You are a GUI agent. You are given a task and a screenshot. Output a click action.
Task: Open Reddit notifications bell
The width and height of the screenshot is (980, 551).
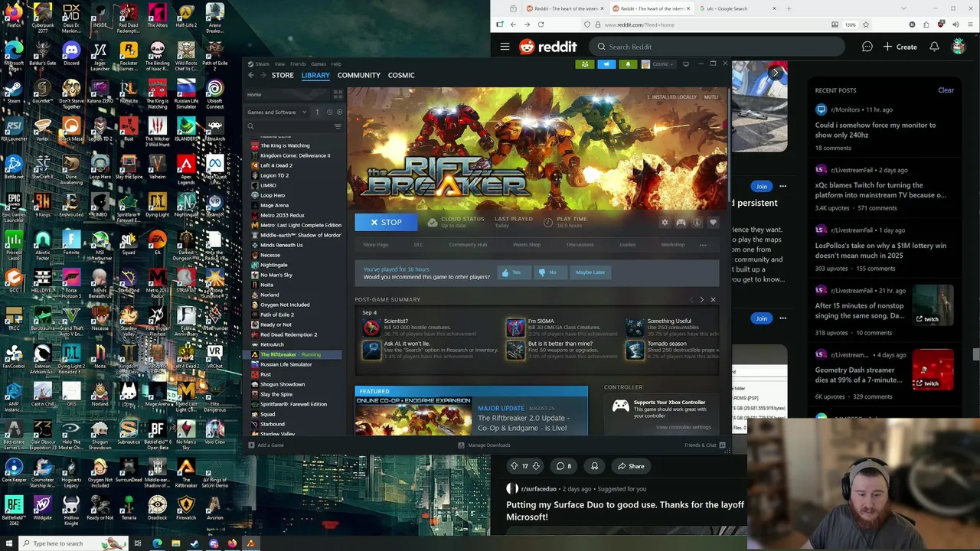point(934,47)
